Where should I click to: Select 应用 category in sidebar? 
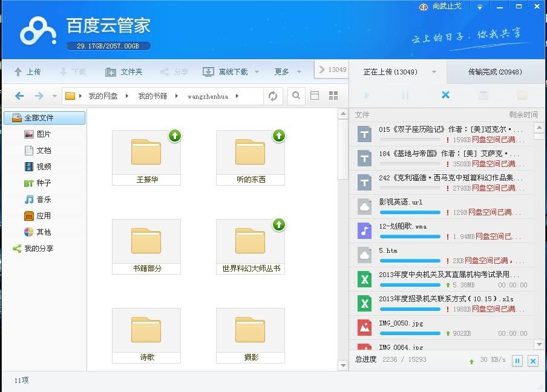pos(38,216)
